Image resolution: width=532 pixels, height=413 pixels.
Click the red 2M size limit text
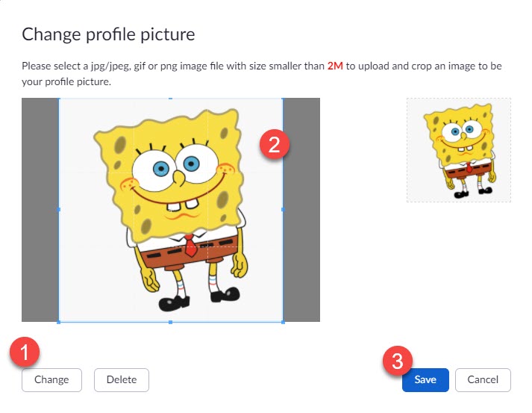coord(336,66)
